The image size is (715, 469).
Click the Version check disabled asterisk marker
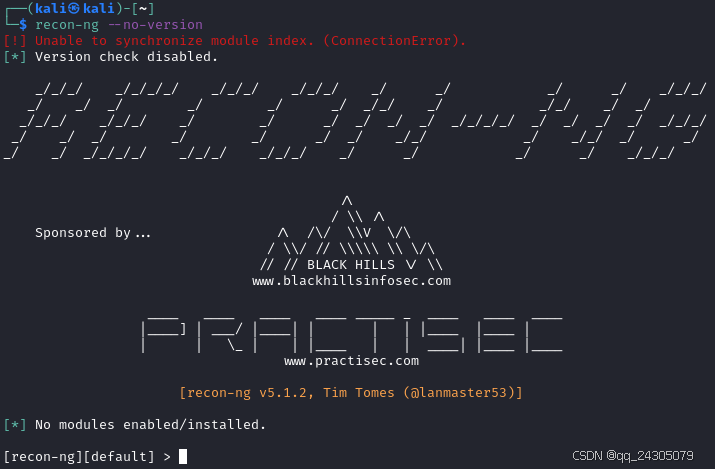pyautogui.click(x=15, y=57)
